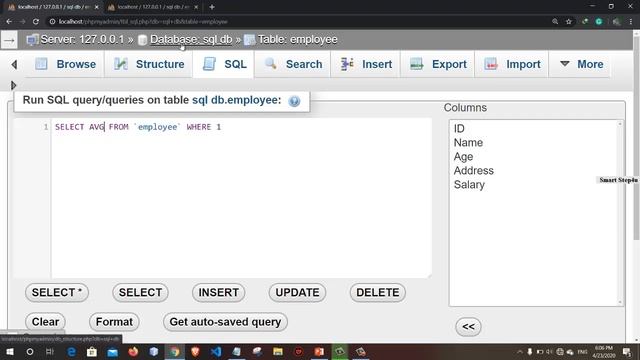Select Salary in Columns list
The image size is (640, 360).
pos(469,184)
